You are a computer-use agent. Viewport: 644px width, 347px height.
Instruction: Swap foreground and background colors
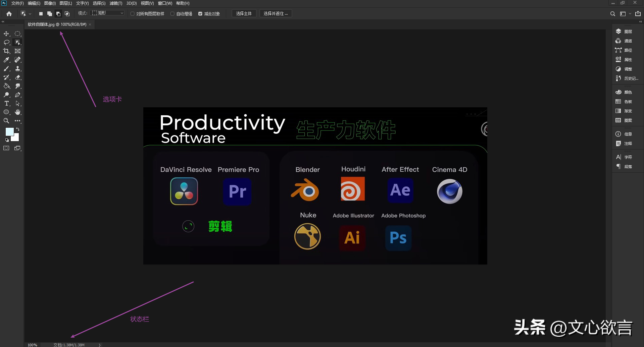(18, 129)
